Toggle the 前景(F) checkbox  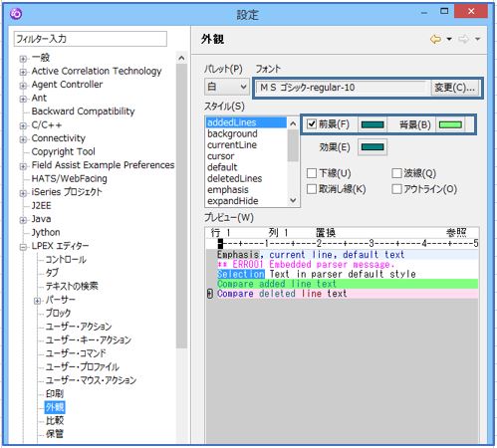click(x=312, y=124)
